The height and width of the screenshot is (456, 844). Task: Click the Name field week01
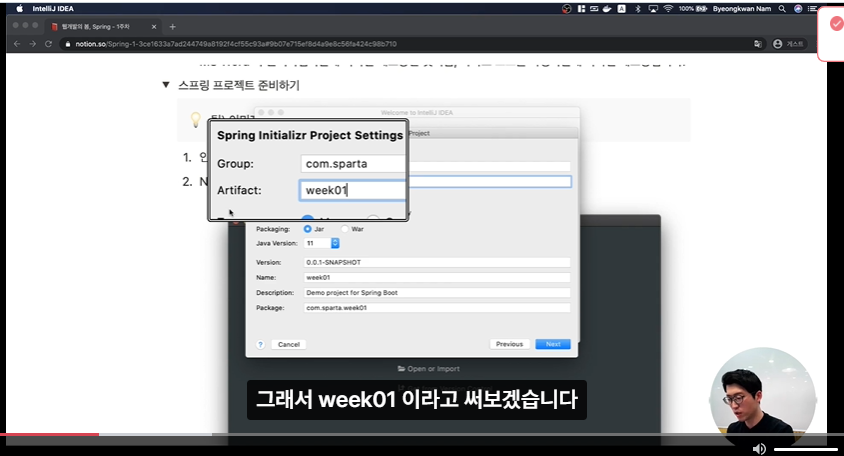[x=437, y=277]
